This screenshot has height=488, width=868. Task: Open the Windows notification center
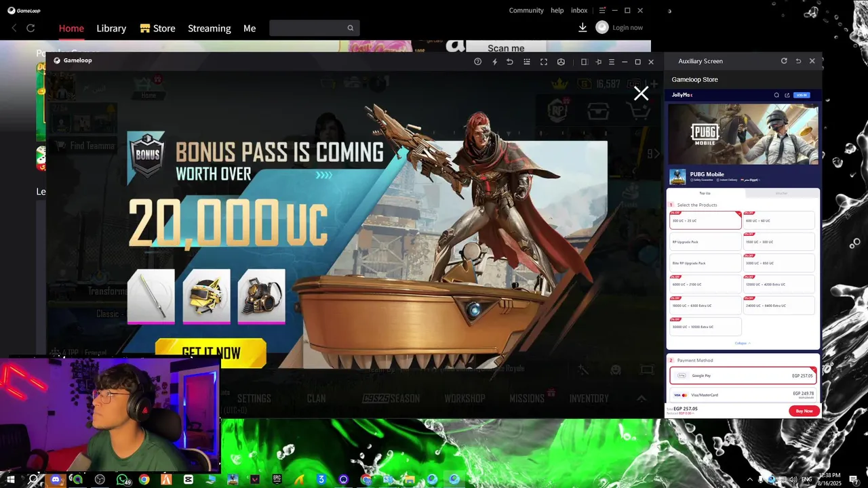[854, 479]
